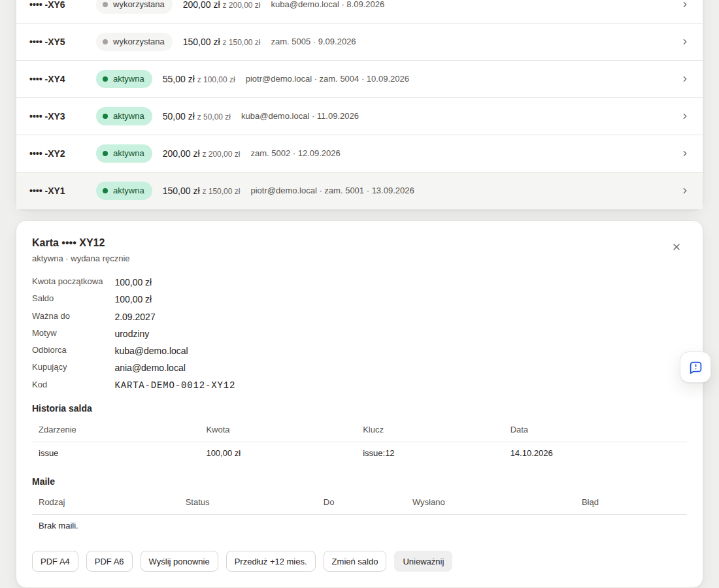This screenshot has width=719, height=588.
Task: Select the card code KARTA-DEMO-0012-XY12
Action: pos(175,385)
